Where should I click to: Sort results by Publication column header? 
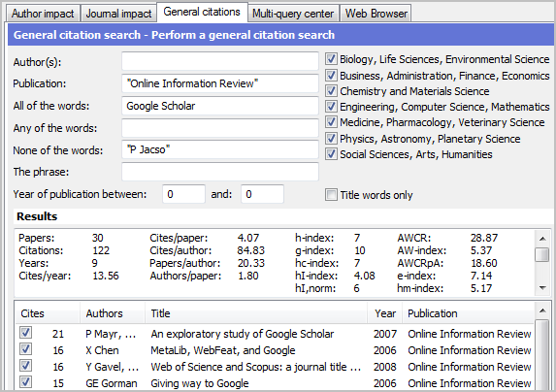[x=468, y=313]
